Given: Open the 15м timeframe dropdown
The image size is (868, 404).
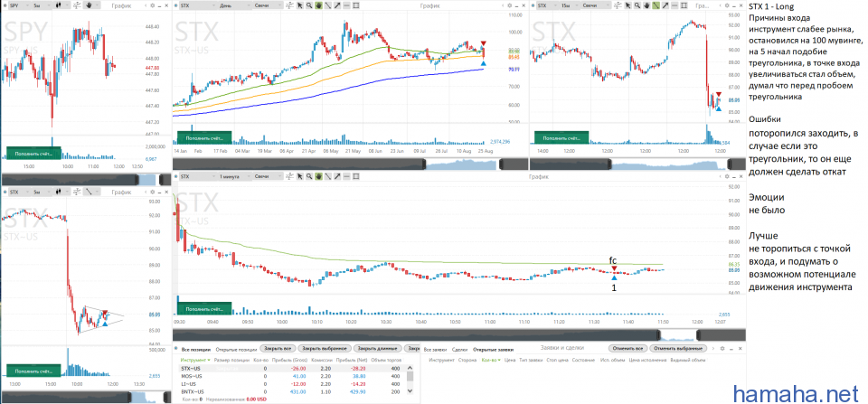Looking at the screenshot, I should pos(569,5).
